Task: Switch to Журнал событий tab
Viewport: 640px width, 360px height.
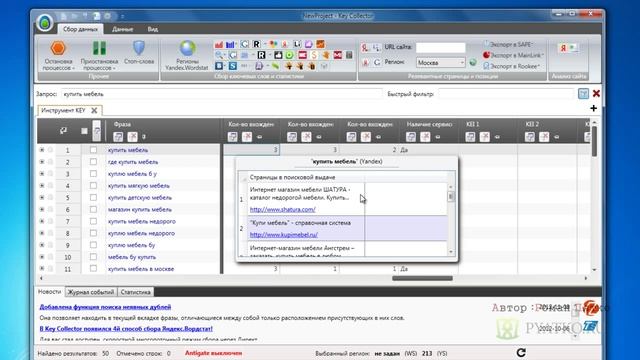Action: coord(91,292)
